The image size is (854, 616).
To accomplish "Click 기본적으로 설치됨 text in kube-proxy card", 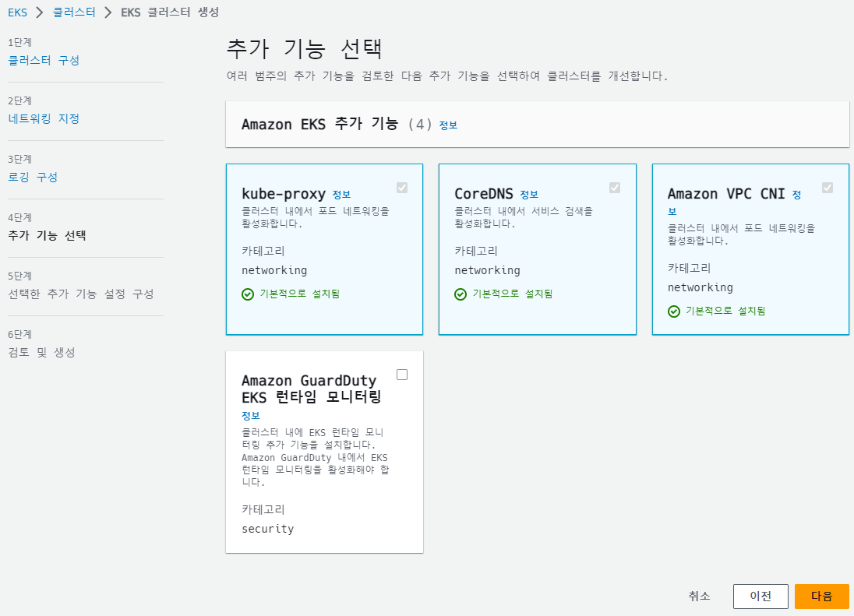I will 299,294.
